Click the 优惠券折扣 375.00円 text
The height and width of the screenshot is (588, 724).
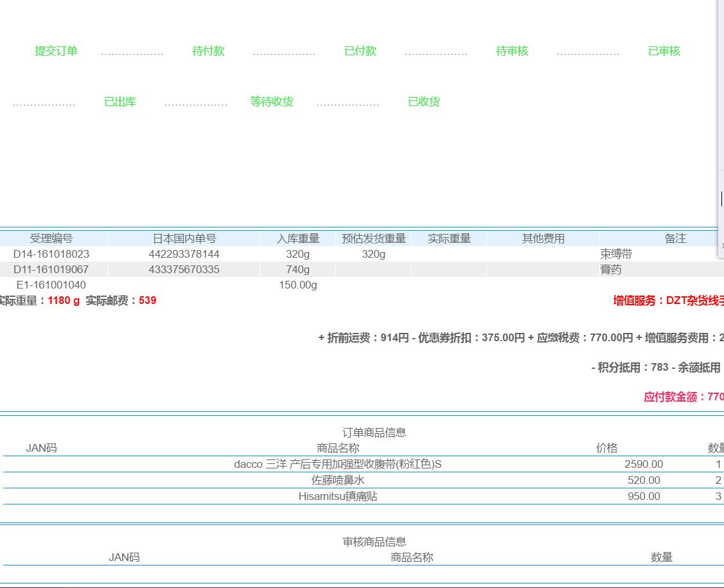[472, 337]
